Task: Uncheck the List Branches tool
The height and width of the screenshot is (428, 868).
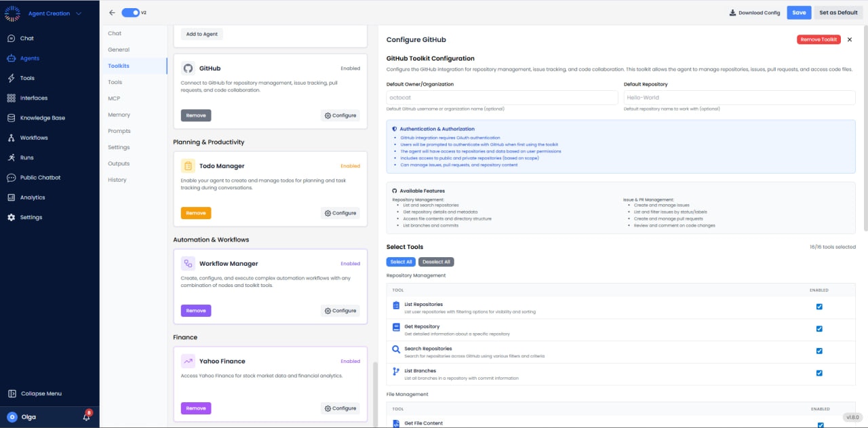Action: (819, 372)
